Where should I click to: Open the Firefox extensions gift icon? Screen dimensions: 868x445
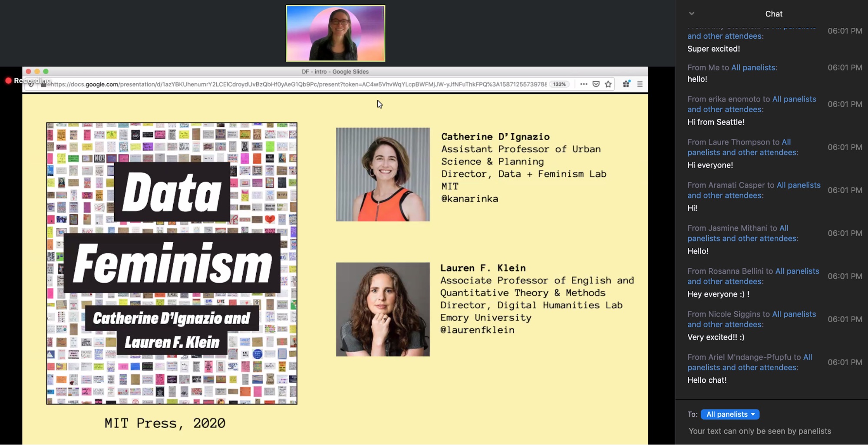(626, 84)
